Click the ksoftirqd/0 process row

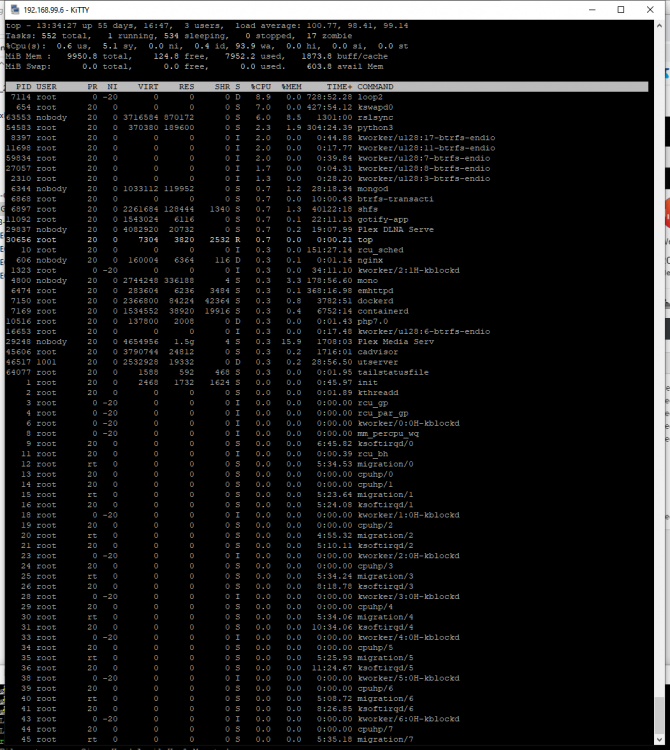tap(327, 443)
